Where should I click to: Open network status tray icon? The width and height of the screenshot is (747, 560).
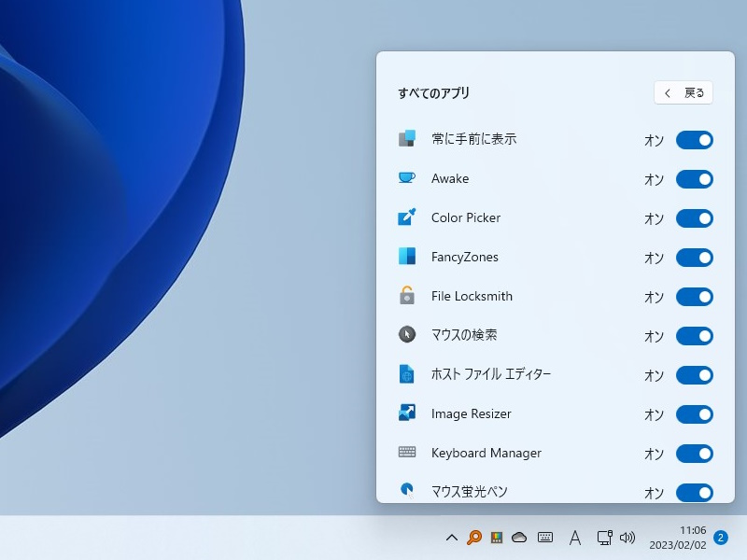coord(604,538)
